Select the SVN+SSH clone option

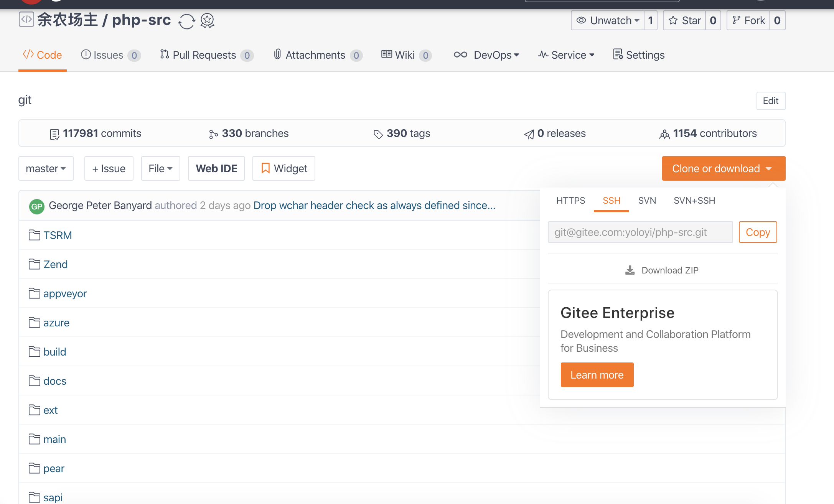click(x=694, y=201)
